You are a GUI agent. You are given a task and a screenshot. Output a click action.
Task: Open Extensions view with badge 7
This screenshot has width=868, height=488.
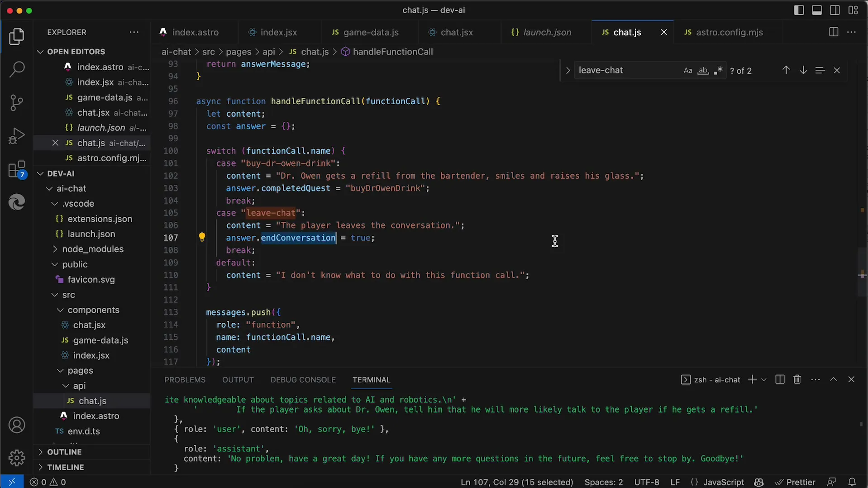tap(17, 169)
